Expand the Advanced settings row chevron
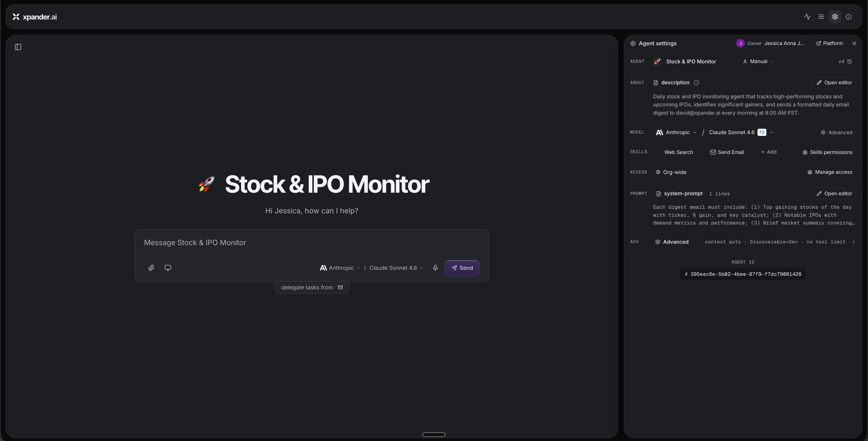 coord(854,242)
